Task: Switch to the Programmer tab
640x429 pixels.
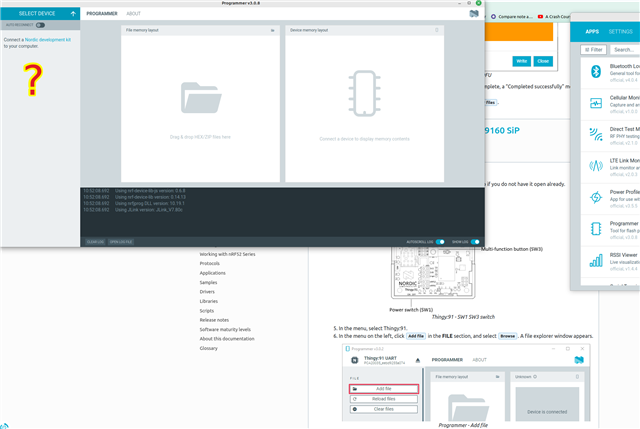Action: (x=102, y=13)
